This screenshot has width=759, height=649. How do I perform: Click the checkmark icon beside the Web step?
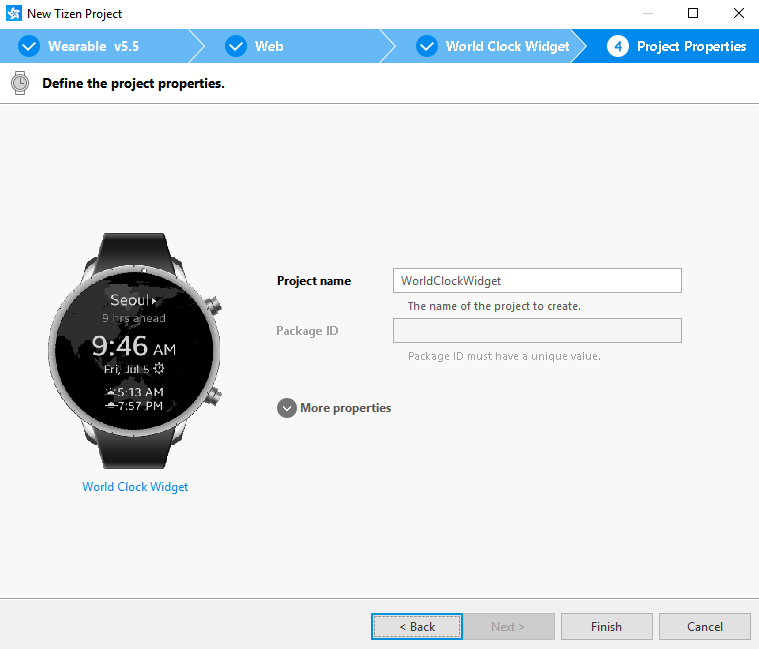(236, 46)
